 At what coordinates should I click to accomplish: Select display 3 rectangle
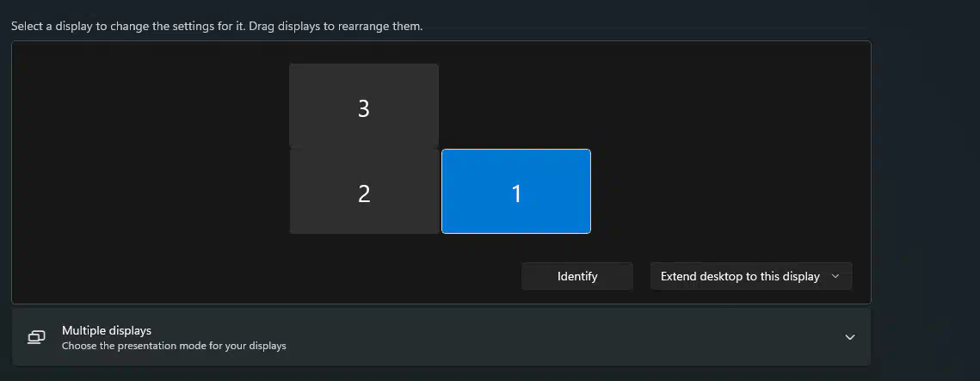click(x=364, y=106)
